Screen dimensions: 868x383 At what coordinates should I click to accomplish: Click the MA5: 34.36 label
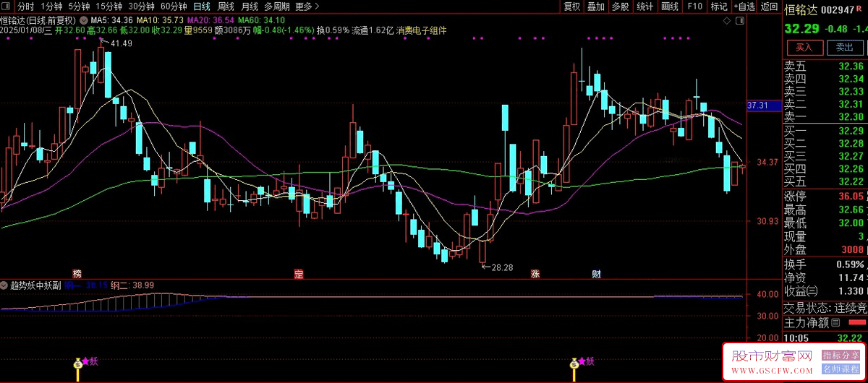(x=111, y=20)
